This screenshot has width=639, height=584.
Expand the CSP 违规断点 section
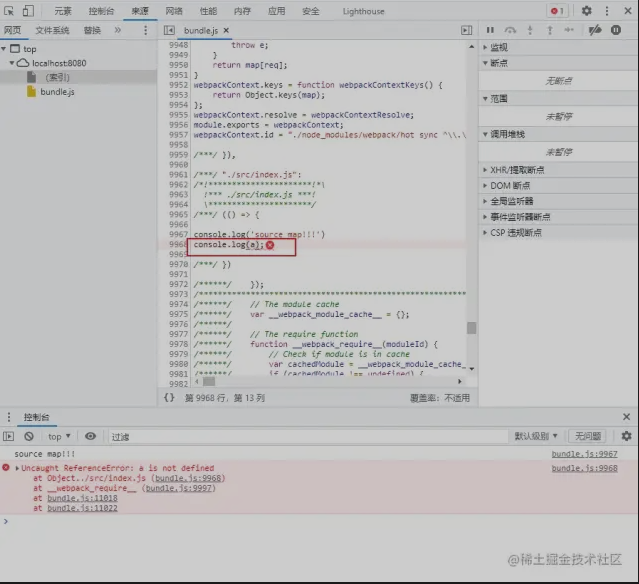click(485, 233)
